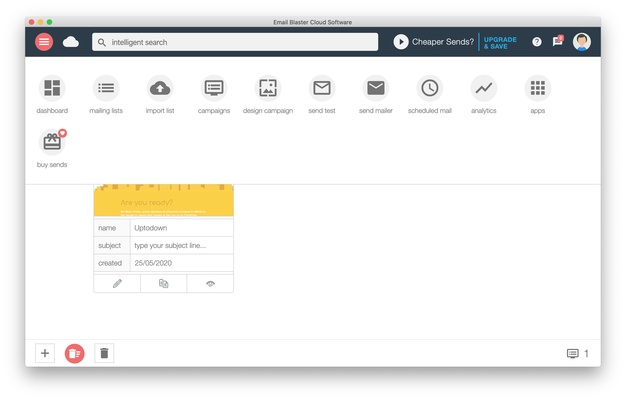
Task: View analytics chart icon
Action: (483, 88)
